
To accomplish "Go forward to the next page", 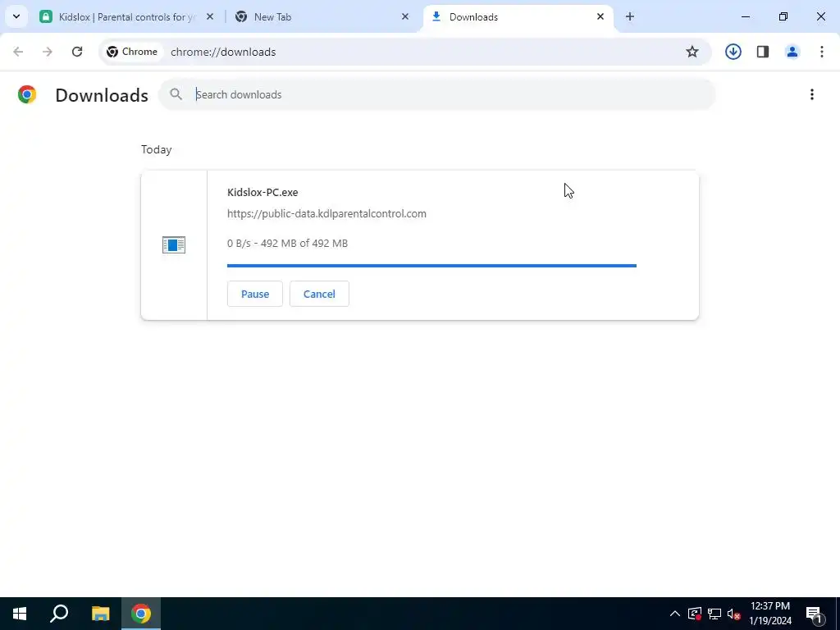I will (47, 52).
